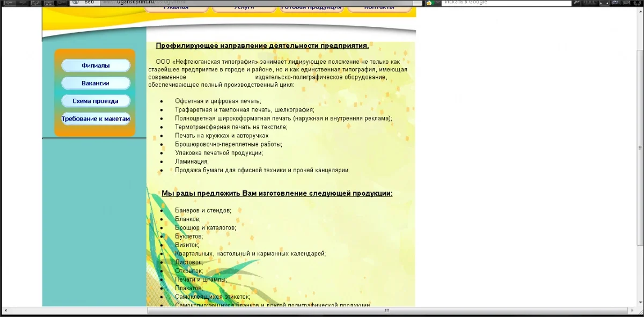Click list item Листовок
Image resolution: width=644 pixels, height=317 pixels.
click(x=189, y=262)
